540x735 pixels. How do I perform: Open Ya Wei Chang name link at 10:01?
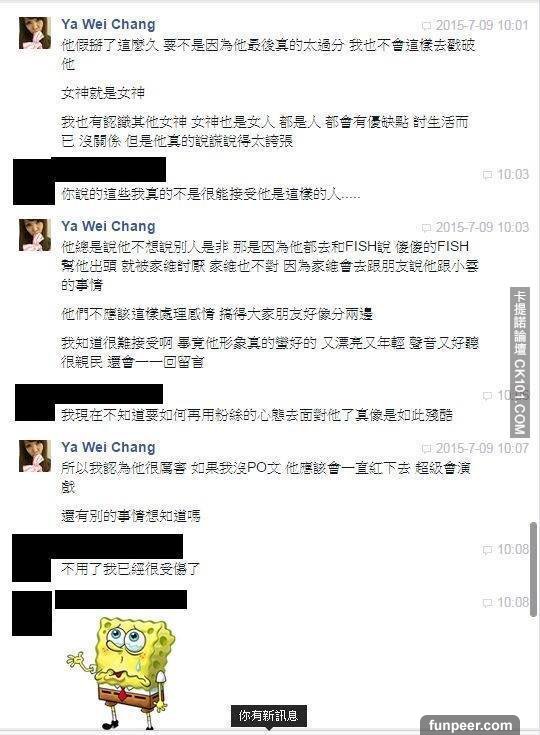108,24
